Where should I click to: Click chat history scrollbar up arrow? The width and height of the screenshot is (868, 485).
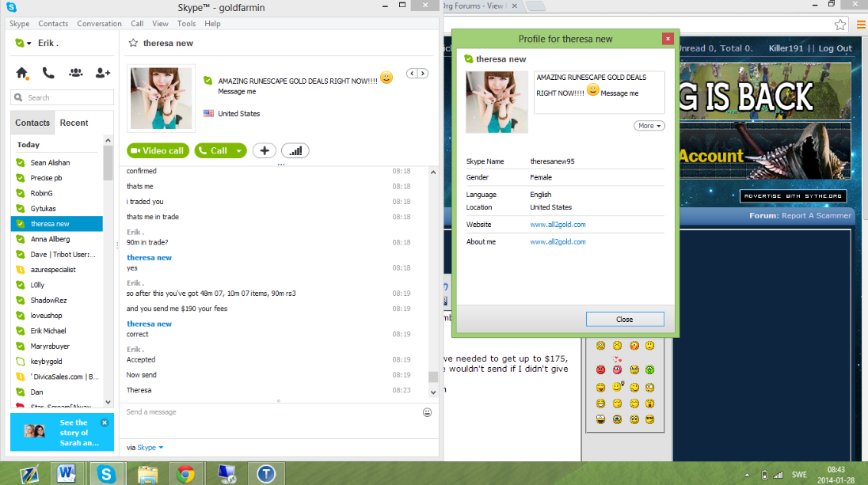(x=433, y=172)
